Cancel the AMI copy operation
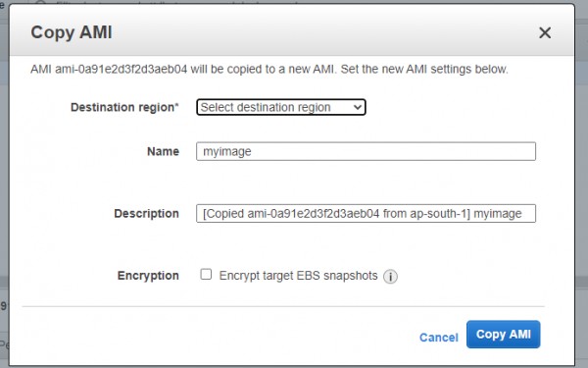The image size is (588, 368). (439, 338)
